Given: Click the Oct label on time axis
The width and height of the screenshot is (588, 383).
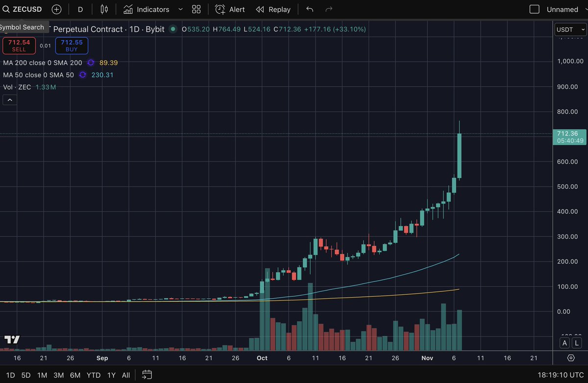Looking at the screenshot, I should pos(262,358).
